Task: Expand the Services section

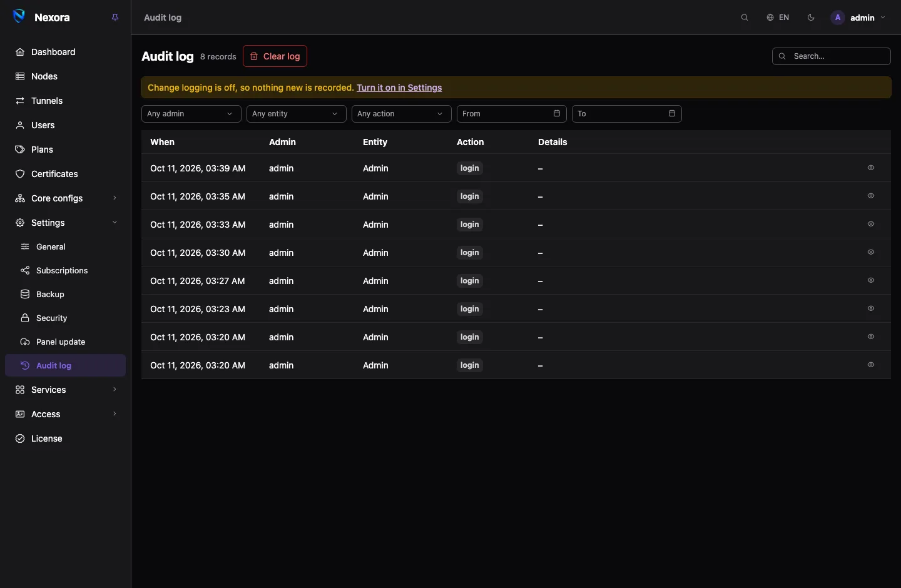Action: pos(65,390)
